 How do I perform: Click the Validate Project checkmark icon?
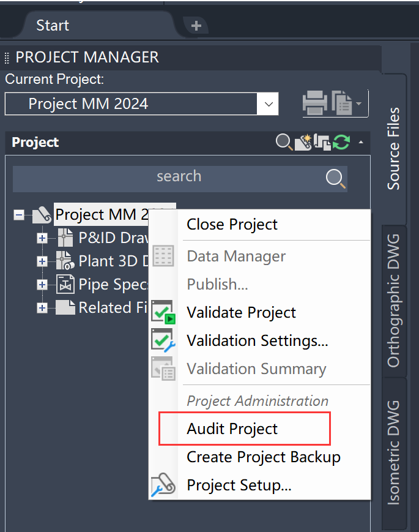pos(163,312)
